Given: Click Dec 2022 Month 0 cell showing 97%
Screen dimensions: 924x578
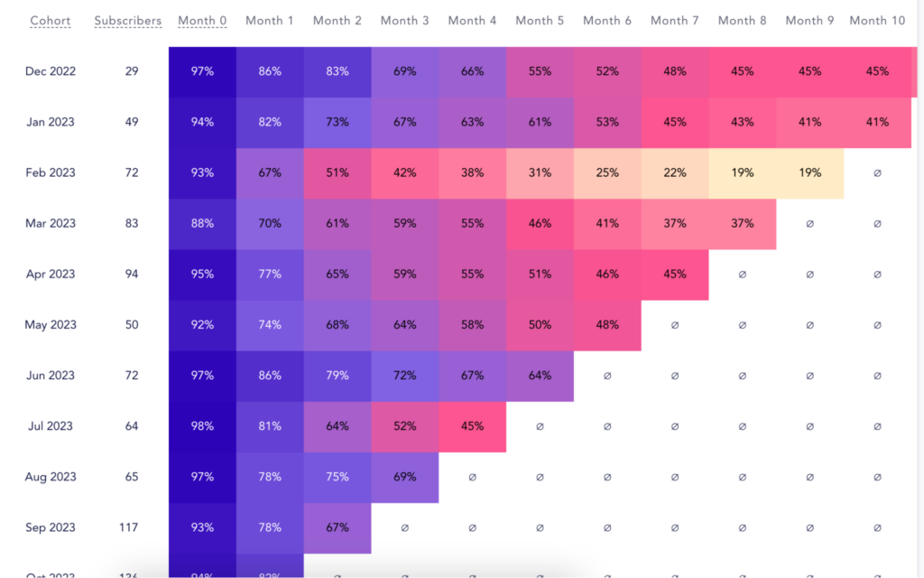Looking at the screenshot, I should coord(202,71).
